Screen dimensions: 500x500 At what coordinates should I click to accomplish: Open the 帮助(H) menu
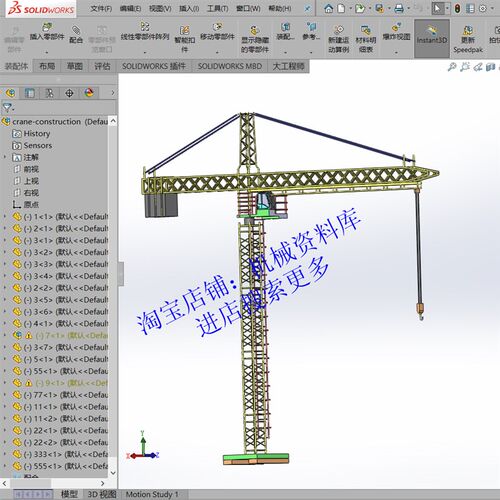[280, 9]
